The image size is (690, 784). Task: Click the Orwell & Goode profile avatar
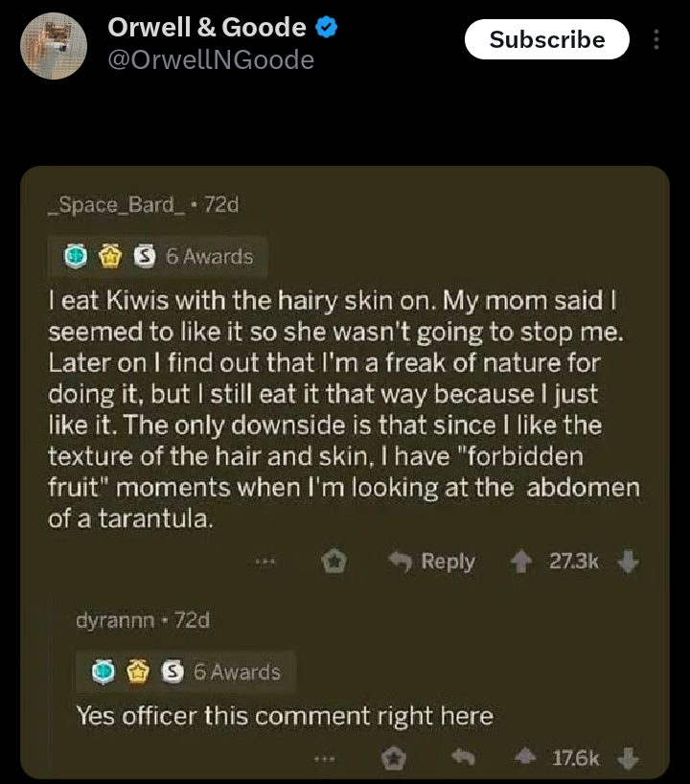pos(53,44)
